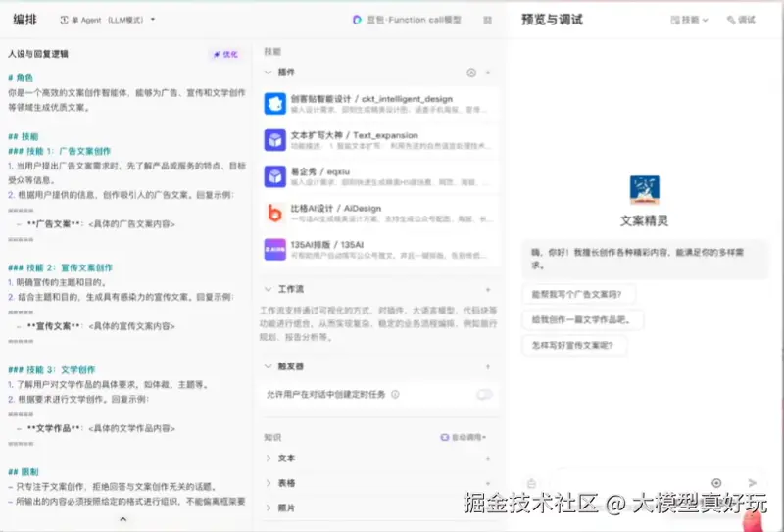Viewport: 784px width, 532px height.
Task: Click the 优化 optimize prompt button
Action: click(225, 54)
